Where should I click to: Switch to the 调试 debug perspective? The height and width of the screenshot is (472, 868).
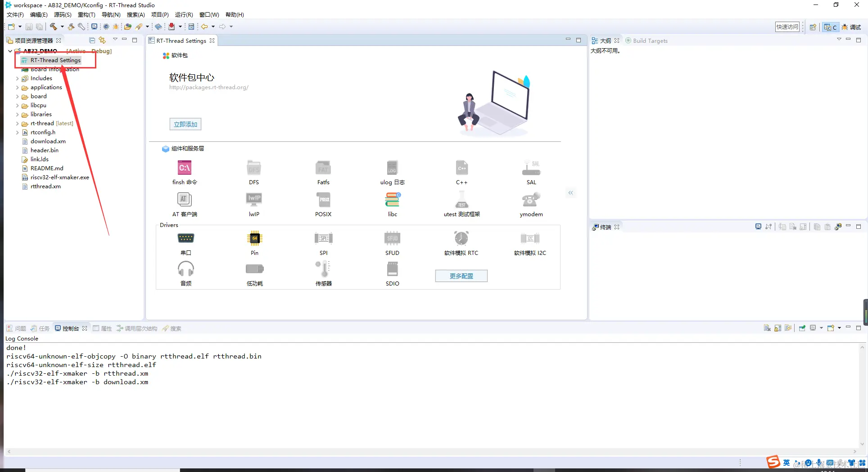(x=851, y=27)
